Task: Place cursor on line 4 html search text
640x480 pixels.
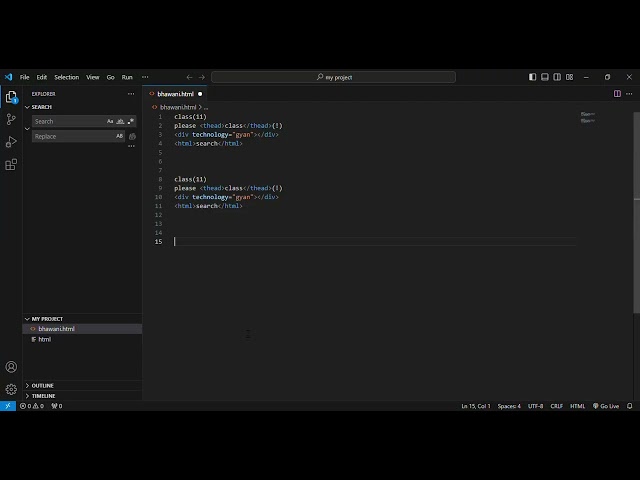Action: [x=208, y=143]
